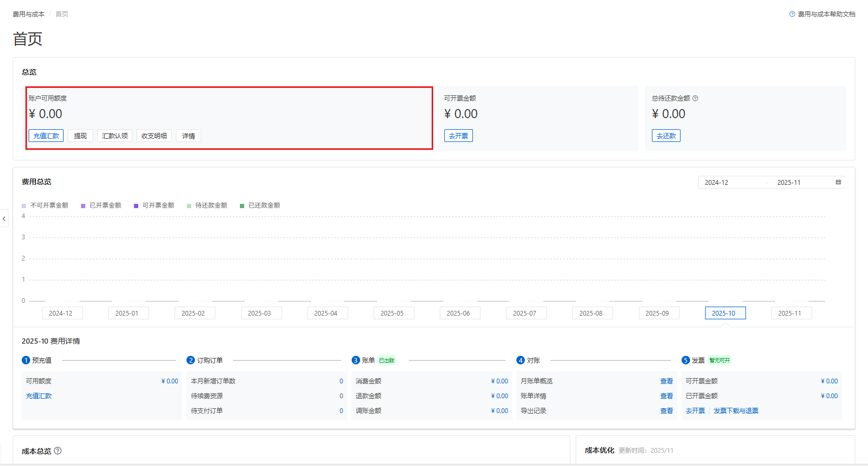Toggle 已开票金额 legend series
This screenshot has width=868, height=466.
coord(101,205)
